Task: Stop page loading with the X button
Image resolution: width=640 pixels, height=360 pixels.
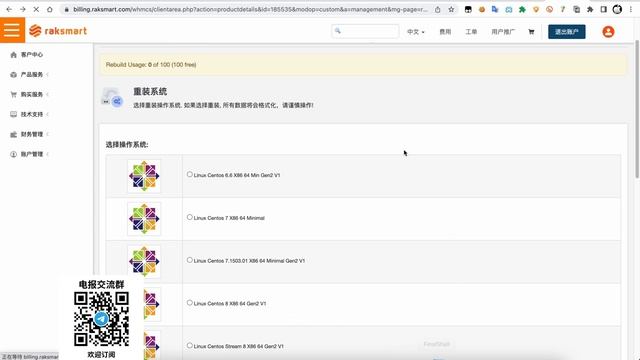Action: [36, 9]
